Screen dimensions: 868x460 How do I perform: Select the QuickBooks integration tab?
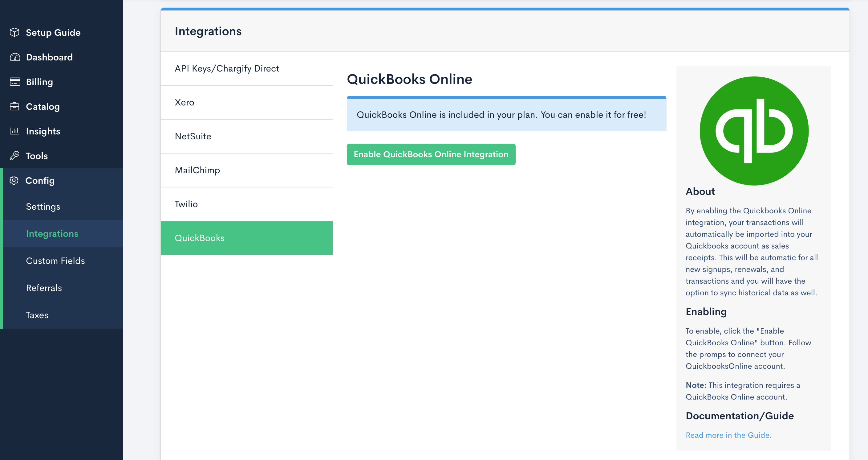coord(247,238)
